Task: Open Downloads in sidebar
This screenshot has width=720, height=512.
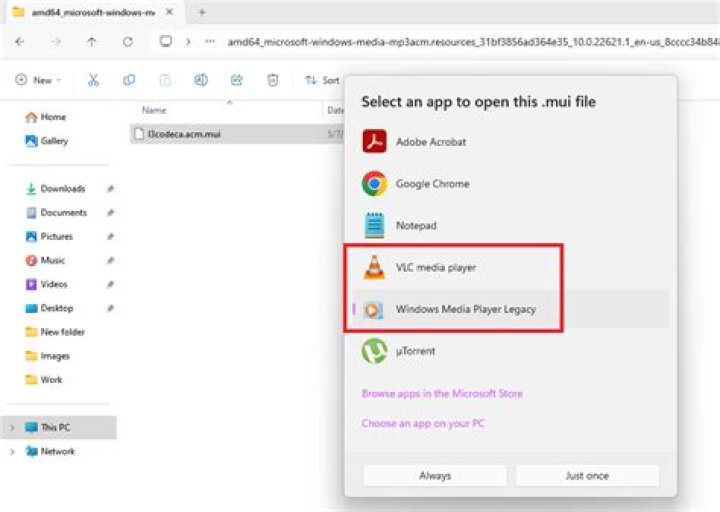Action: 56,189
